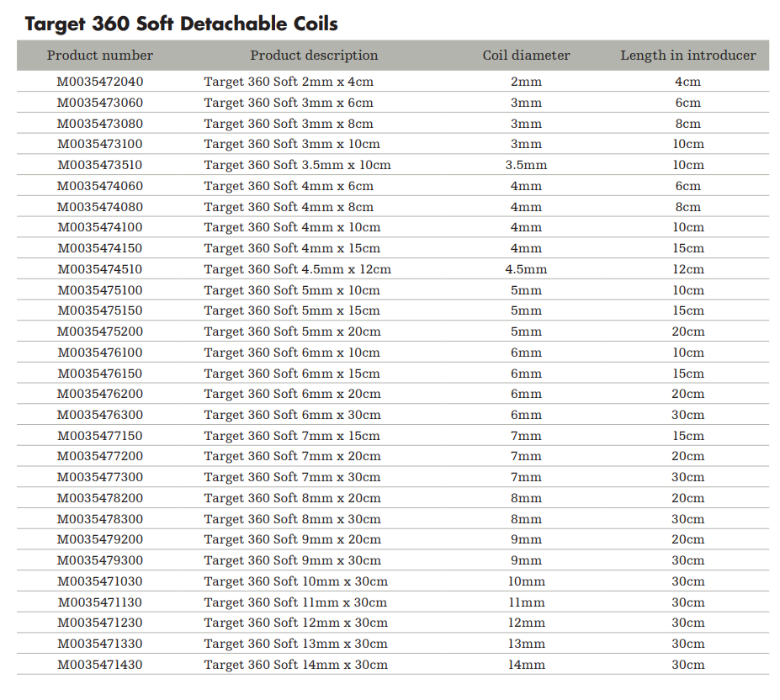780x700 pixels.
Task: Select description Target 360 Soft 11mm x 30cm
Action: click(x=295, y=602)
